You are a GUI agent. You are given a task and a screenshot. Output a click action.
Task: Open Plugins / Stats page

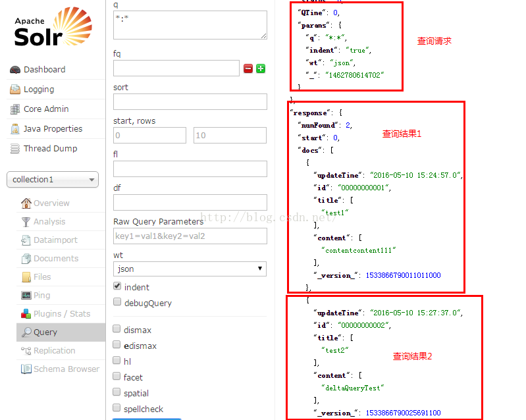click(62, 314)
